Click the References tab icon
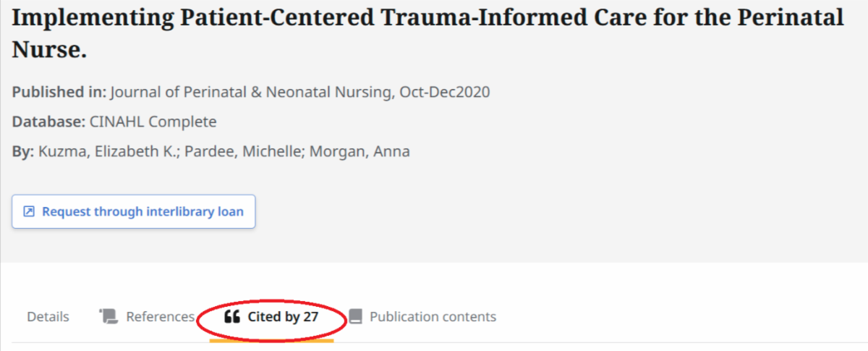 (x=109, y=316)
